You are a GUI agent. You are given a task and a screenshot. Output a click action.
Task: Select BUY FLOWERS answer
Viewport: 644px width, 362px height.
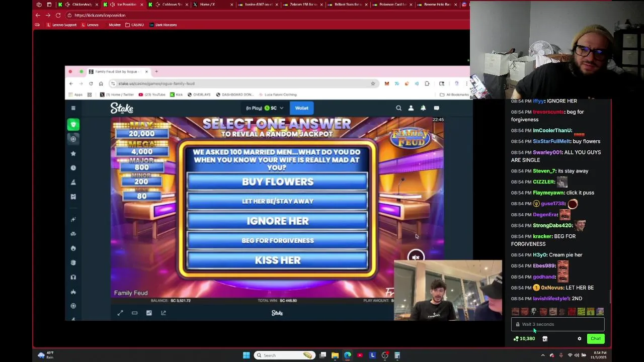pos(278,182)
